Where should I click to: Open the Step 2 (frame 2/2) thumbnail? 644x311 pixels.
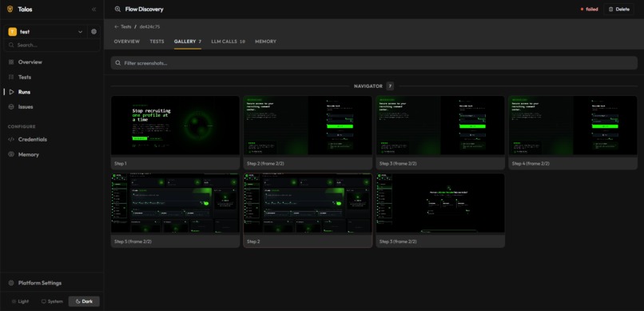point(308,126)
